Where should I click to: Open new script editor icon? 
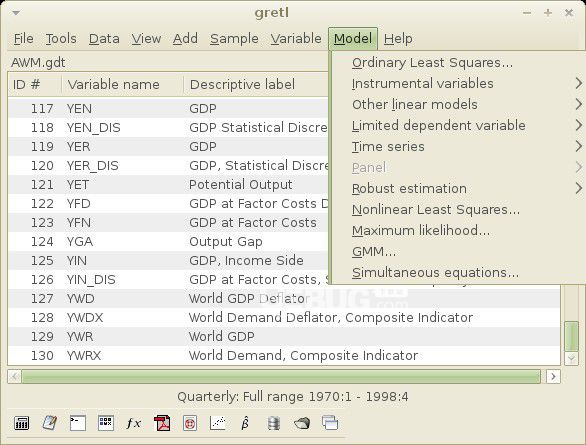(49, 423)
